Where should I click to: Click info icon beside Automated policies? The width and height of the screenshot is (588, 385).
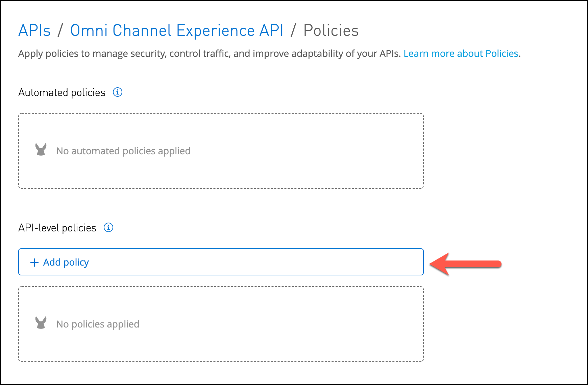(118, 92)
